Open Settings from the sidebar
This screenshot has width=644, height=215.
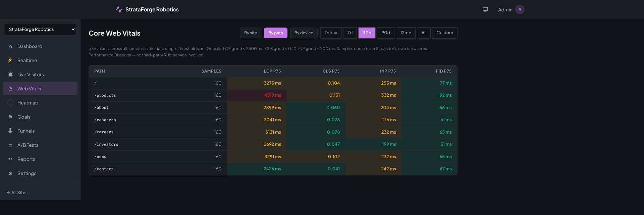pyautogui.click(x=40, y=173)
